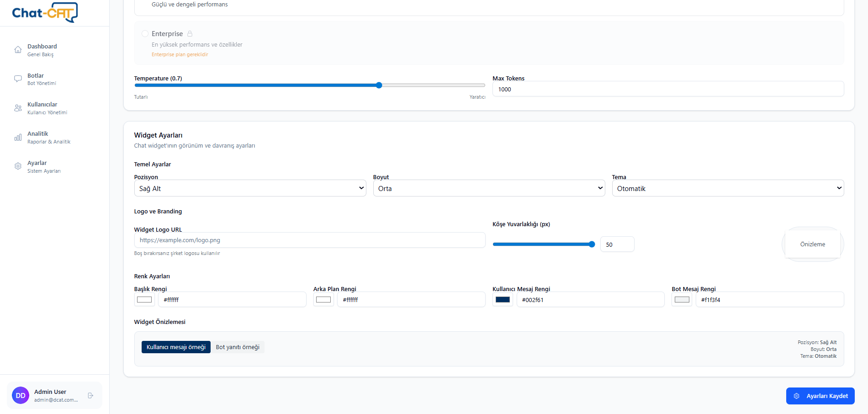Click inside the Max Tokens input field
868x414 pixels.
pyautogui.click(x=668, y=89)
